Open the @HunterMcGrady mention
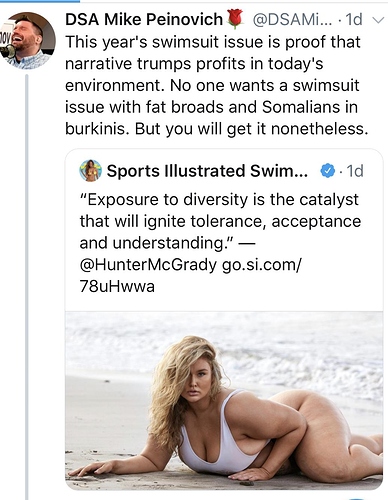 point(148,265)
